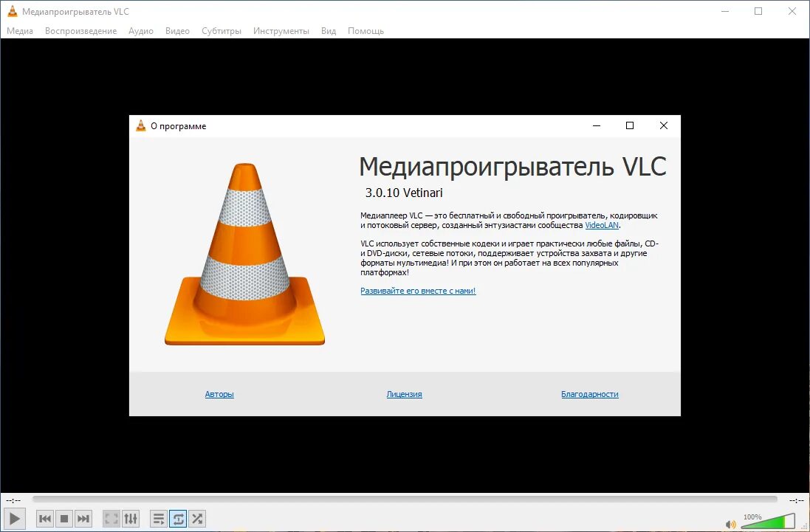Screen dimensions: 810x532
Task: Click the elapsed time label left of the seek bar
Action: 13,500
